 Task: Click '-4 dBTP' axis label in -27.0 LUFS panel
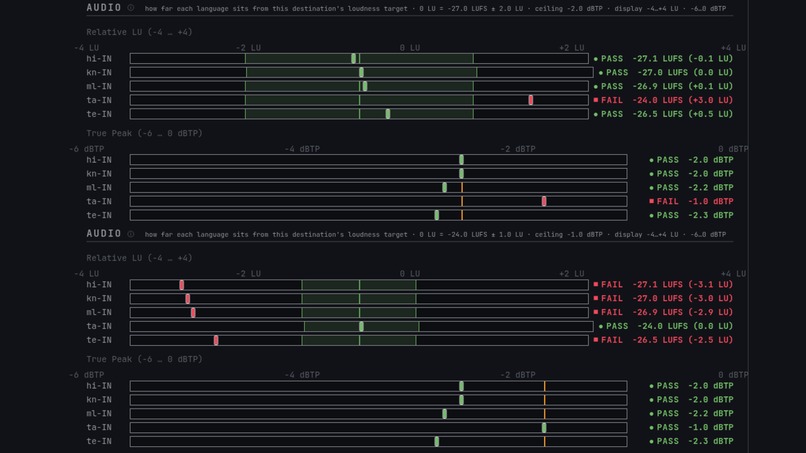click(302, 149)
